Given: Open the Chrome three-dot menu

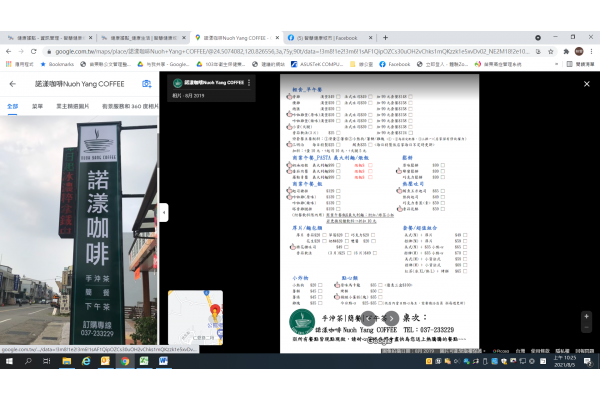Looking at the screenshot, I should [591, 51].
